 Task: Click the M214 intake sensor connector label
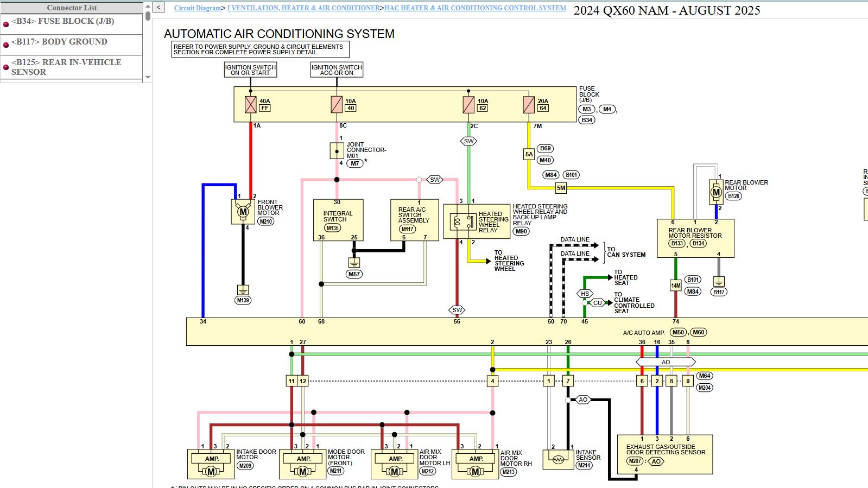(584, 465)
